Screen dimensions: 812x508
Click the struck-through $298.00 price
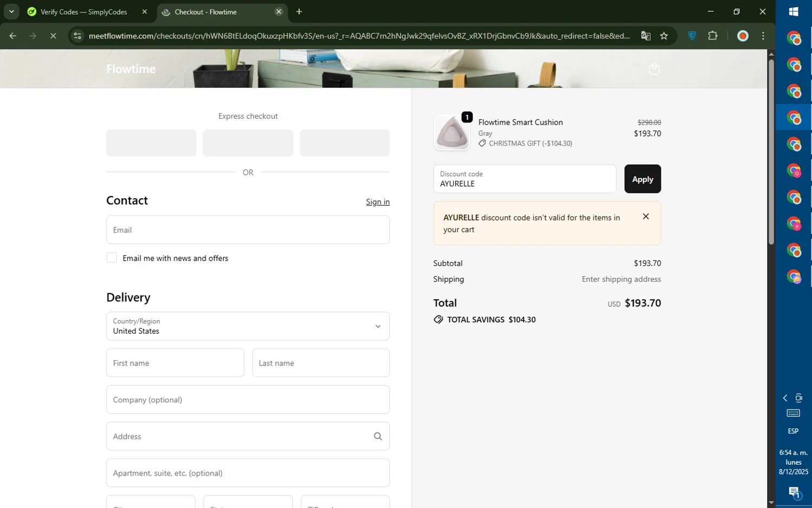pyautogui.click(x=649, y=122)
